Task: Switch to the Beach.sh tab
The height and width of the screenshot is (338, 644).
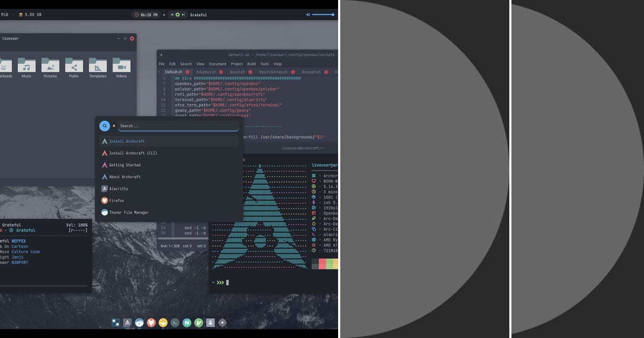Action: (238, 71)
